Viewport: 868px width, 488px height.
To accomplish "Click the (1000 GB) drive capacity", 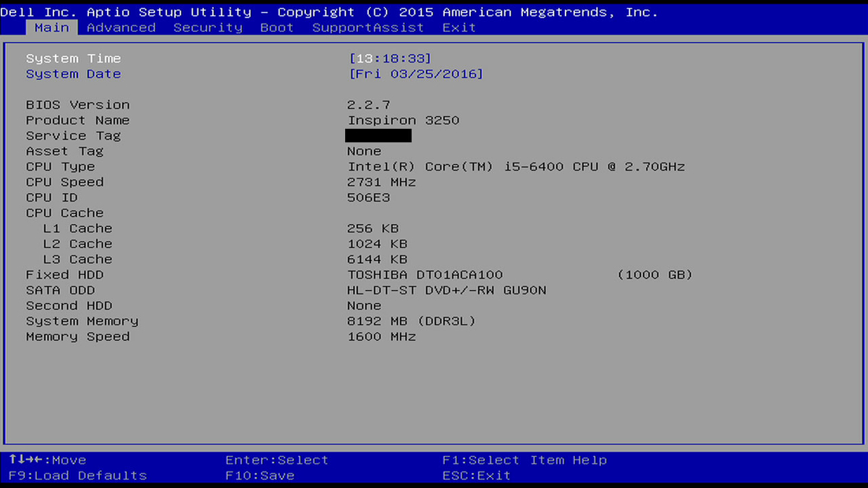I will [655, 275].
